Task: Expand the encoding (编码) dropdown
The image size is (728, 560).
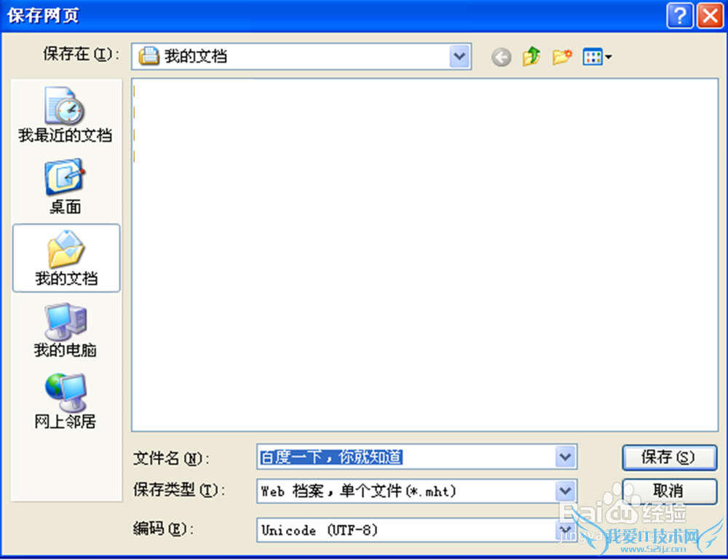Action: (566, 530)
